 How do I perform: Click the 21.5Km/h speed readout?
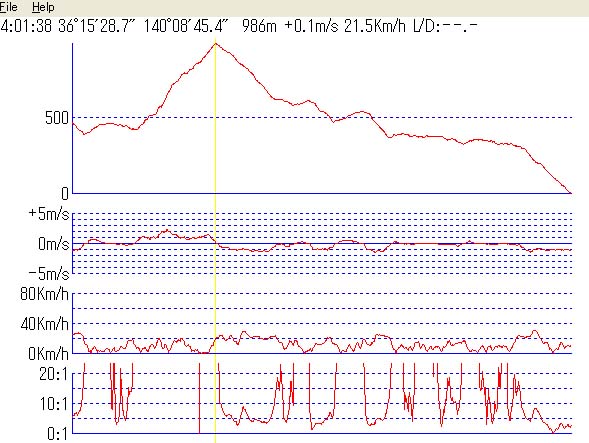[x=375, y=26]
